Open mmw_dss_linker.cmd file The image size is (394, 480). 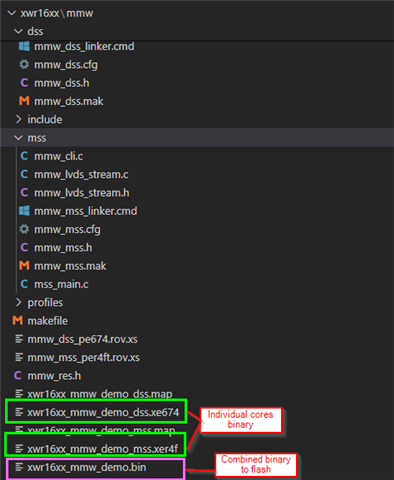click(x=84, y=46)
